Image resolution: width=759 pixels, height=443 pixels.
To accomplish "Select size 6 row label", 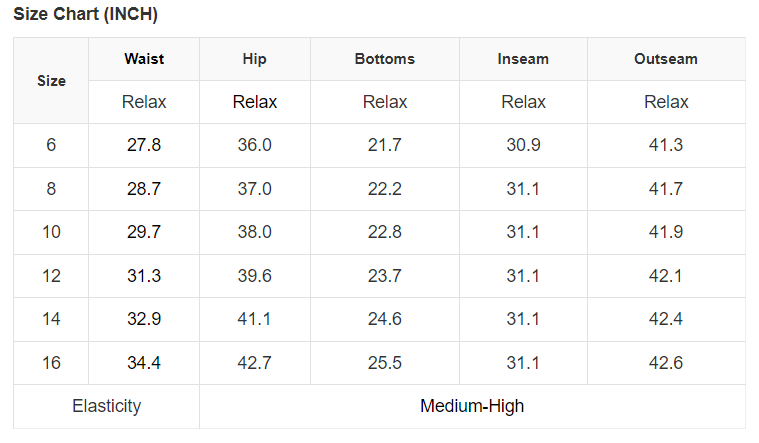I will (x=51, y=145).
